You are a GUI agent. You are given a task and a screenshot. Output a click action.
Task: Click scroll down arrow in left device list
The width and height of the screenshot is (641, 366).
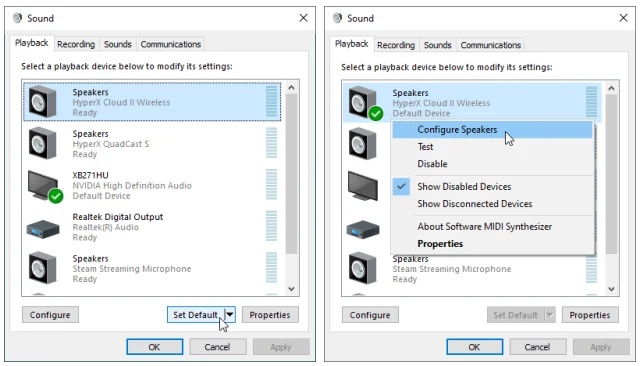(x=291, y=289)
